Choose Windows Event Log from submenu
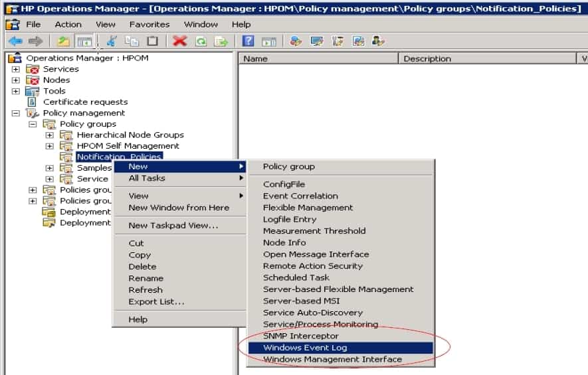Screen dimensions: 588x375 (340, 348)
